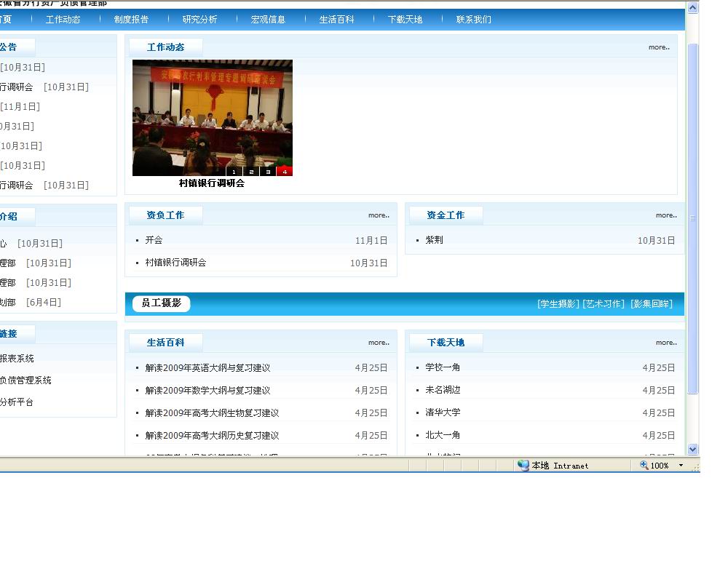
Task: Select slideshow image 4 indicator
Action: tap(285, 172)
